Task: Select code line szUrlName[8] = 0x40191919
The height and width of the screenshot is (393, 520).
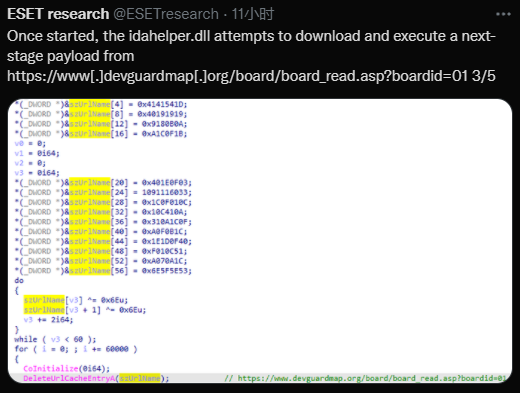Action: (101, 114)
